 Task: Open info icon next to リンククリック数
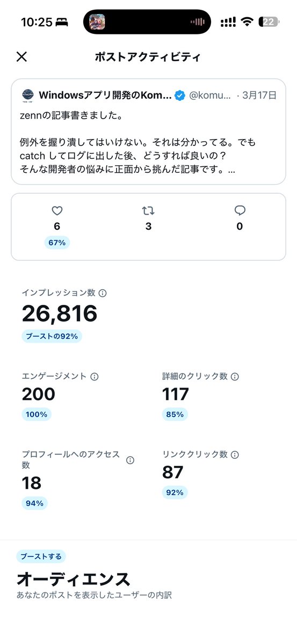click(235, 455)
